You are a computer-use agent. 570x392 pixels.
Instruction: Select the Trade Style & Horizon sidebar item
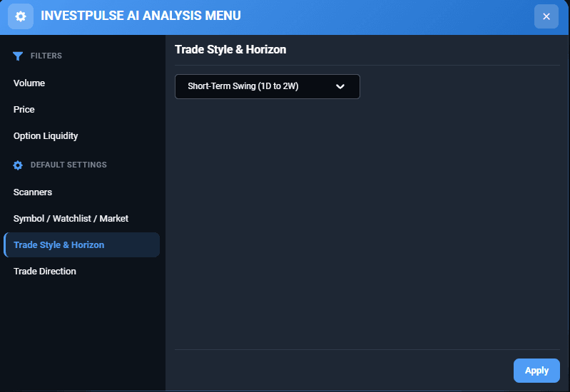81,245
